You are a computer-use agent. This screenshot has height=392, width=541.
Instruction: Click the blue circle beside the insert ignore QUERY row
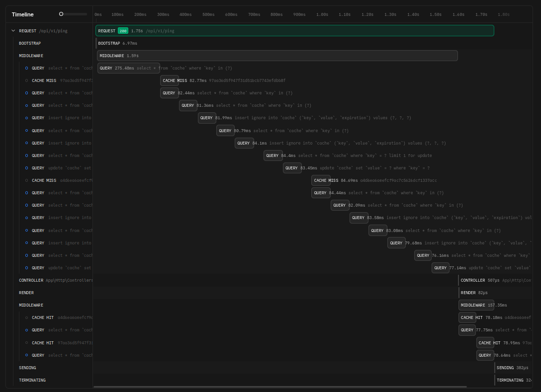click(x=27, y=118)
